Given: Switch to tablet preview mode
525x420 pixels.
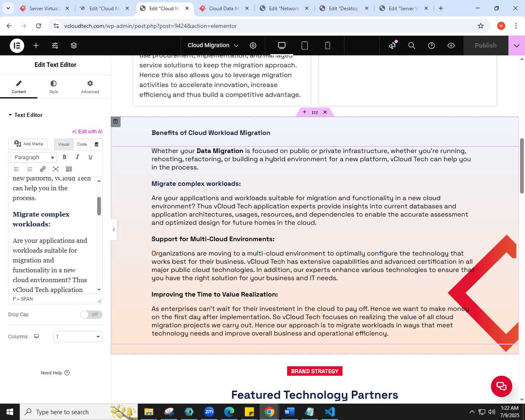Looking at the screenshot, I should [x=305, y=46].
